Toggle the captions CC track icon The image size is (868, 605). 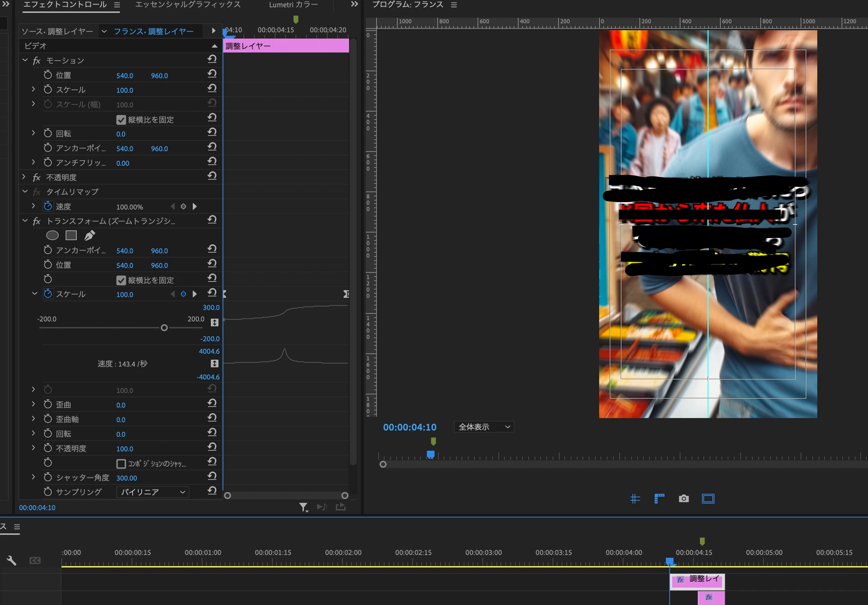[35, 561]
